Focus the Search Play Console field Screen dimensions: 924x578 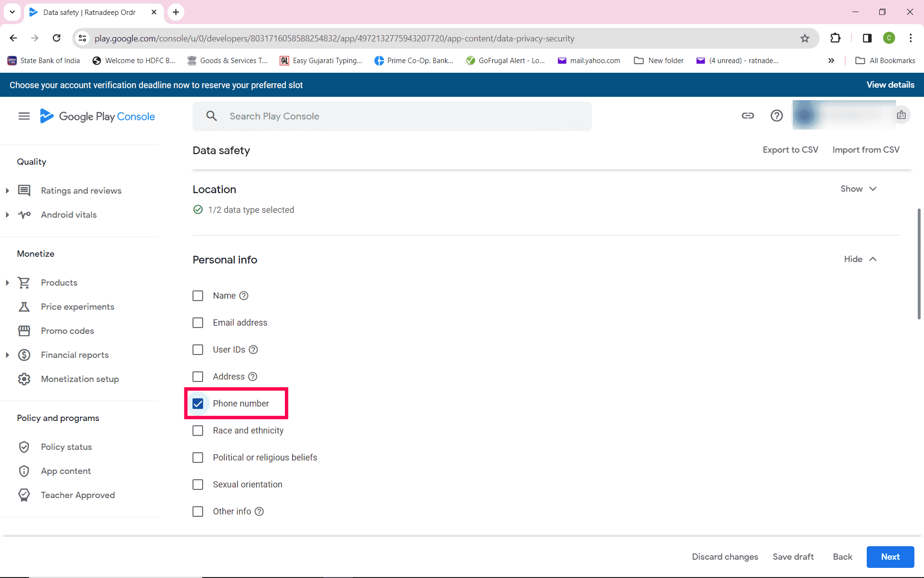(392, 116)
